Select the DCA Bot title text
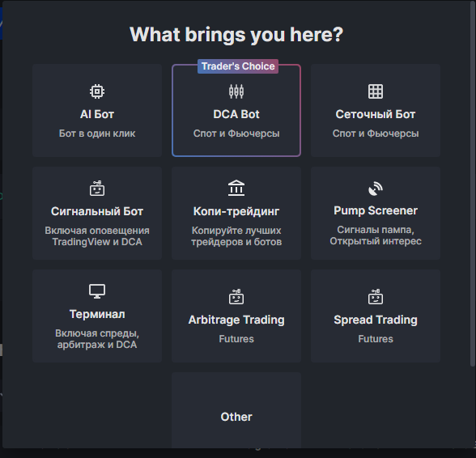The image size is (476, 458). coord(236,114)
